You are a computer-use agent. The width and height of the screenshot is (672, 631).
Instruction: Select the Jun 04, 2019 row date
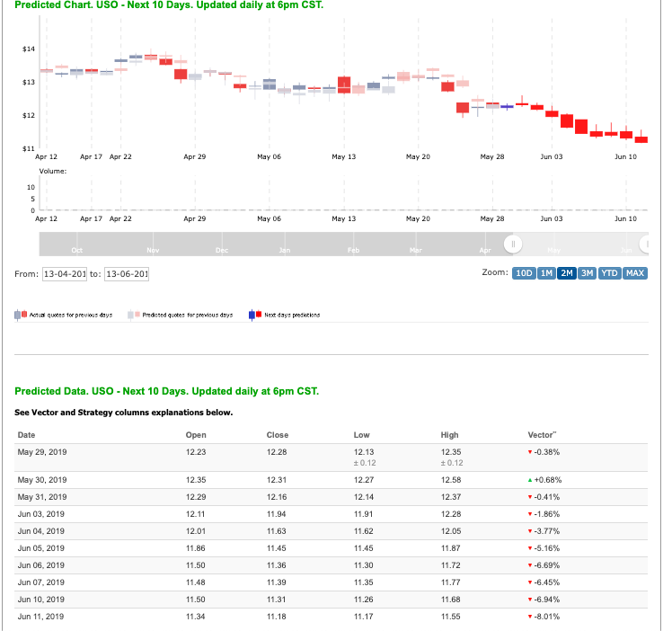pos(40,531)
